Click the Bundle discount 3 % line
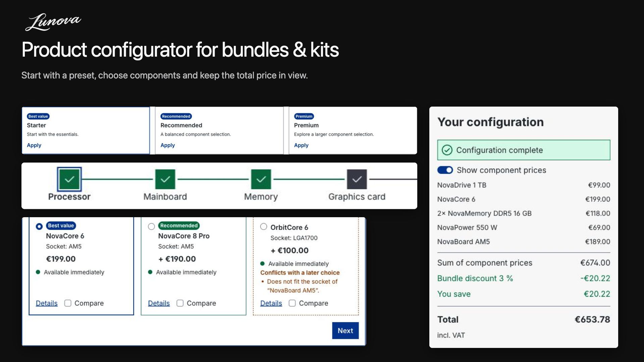Image resolution: width=644 pixels, height=362 pixels. click(x=524, y=279)
